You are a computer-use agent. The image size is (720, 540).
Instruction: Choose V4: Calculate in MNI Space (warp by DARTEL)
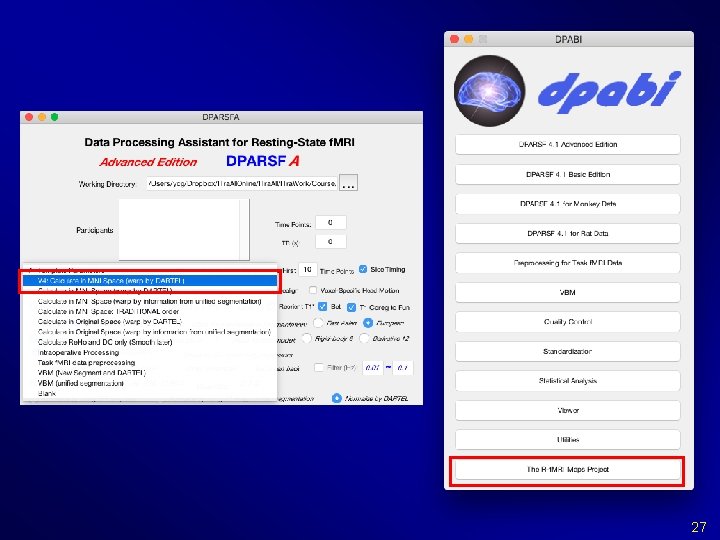(150, 281)
